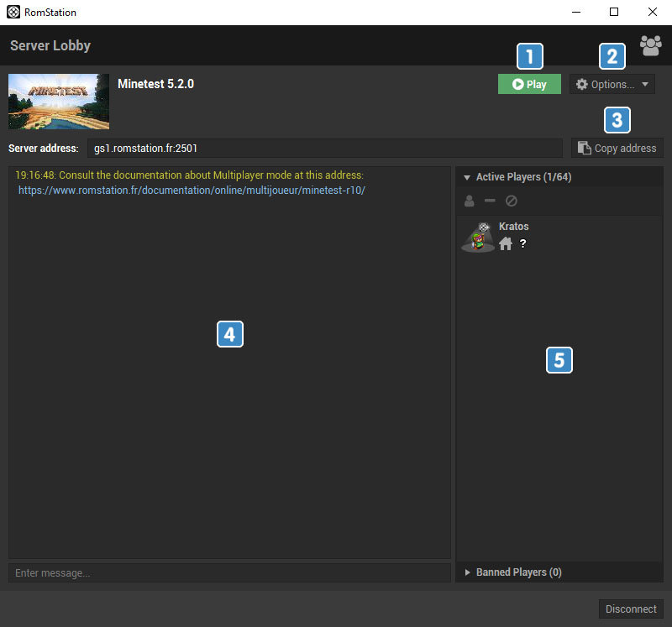
Task: Click the Server address text field
Action: click(324, 148)
